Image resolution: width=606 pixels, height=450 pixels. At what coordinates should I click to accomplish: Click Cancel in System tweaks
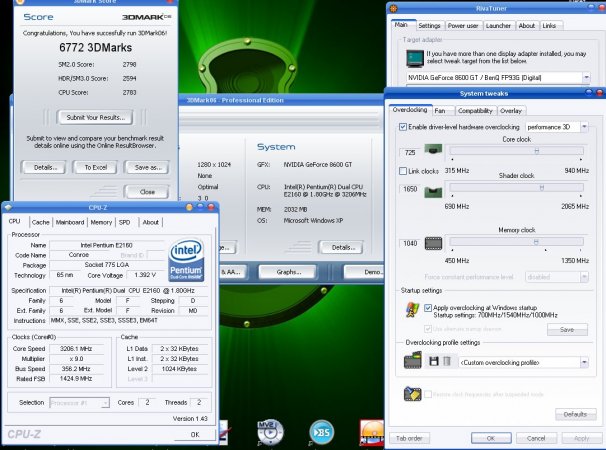(536, 438)
